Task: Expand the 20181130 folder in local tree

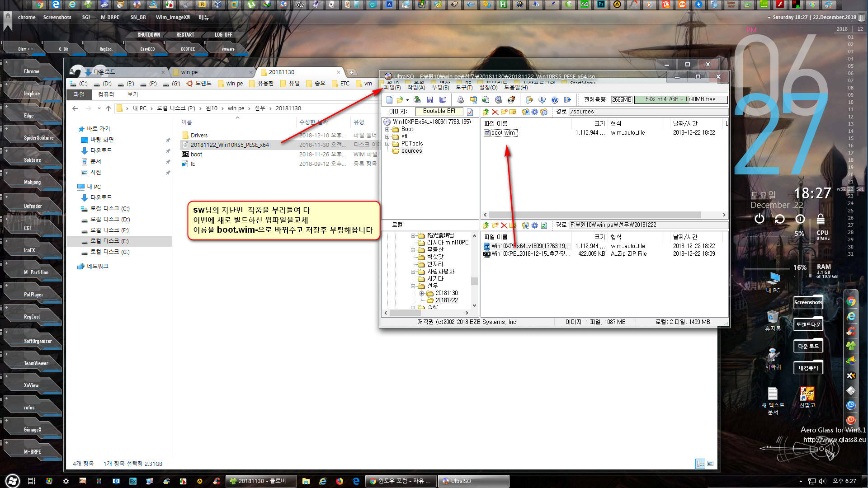Action: coord(421,293)
